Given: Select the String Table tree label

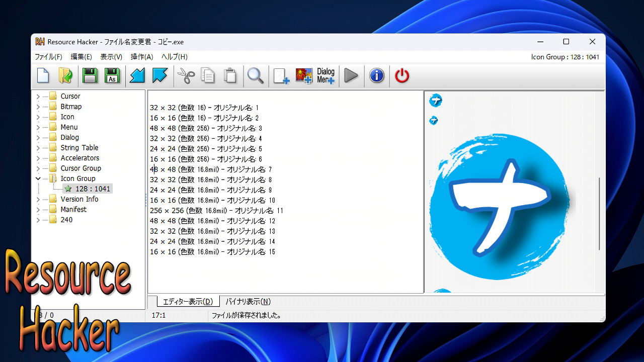Looking at the screenshot, I should pos(79,148).
